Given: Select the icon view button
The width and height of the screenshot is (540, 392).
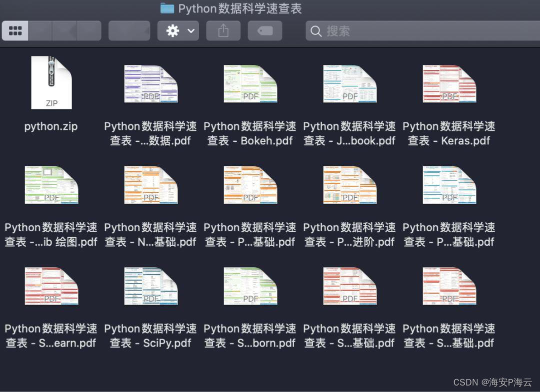Looking at the screenshot, I should click(x=15, y=30).
